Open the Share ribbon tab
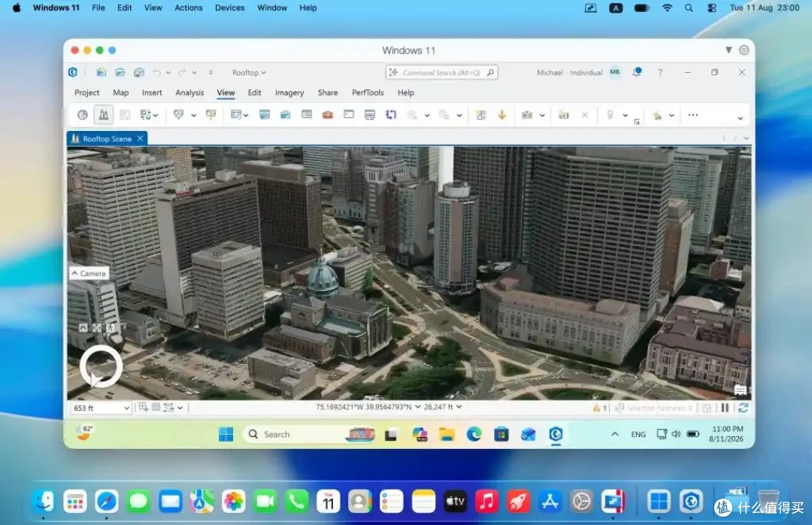 pyautogui.click(x=328, y=93)
